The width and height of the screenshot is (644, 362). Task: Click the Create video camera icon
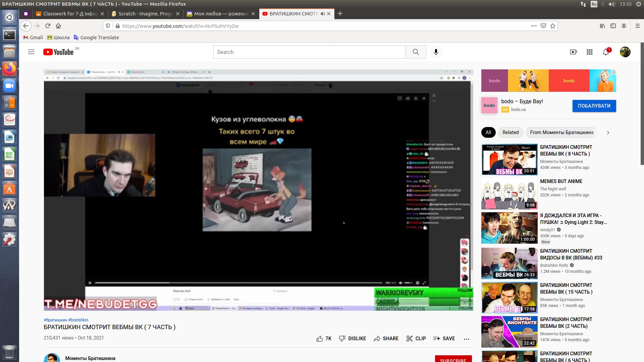(x=573, y=52)
